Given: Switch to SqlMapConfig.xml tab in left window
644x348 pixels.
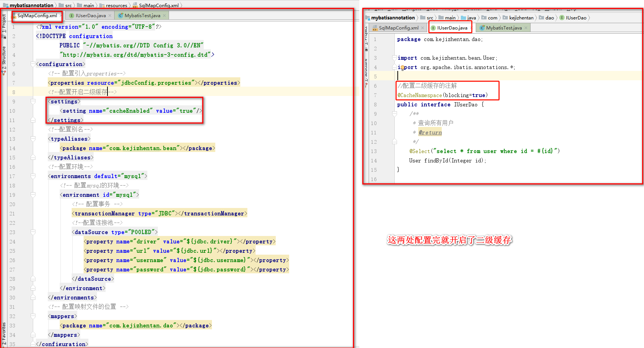Looking at the screenshot, I should coord(37,16).
